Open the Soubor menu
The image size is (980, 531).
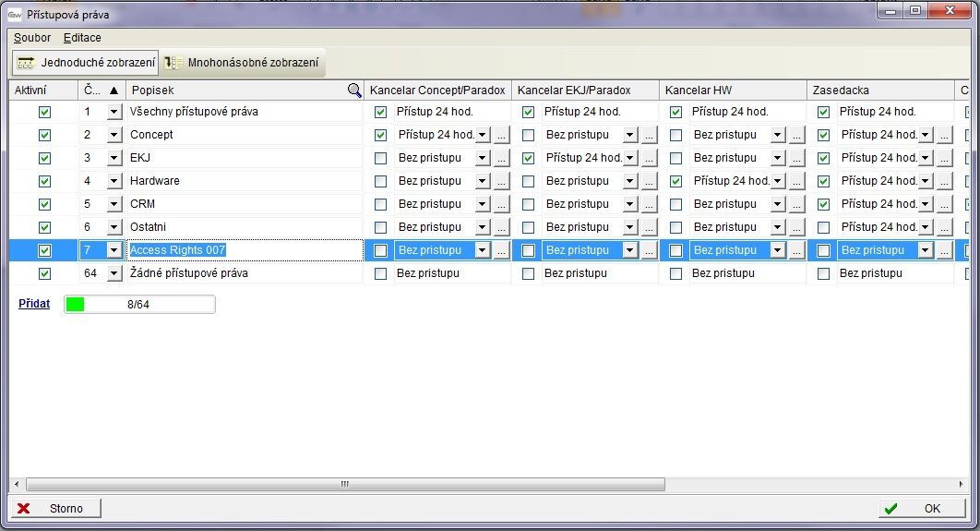pos(32,38)
